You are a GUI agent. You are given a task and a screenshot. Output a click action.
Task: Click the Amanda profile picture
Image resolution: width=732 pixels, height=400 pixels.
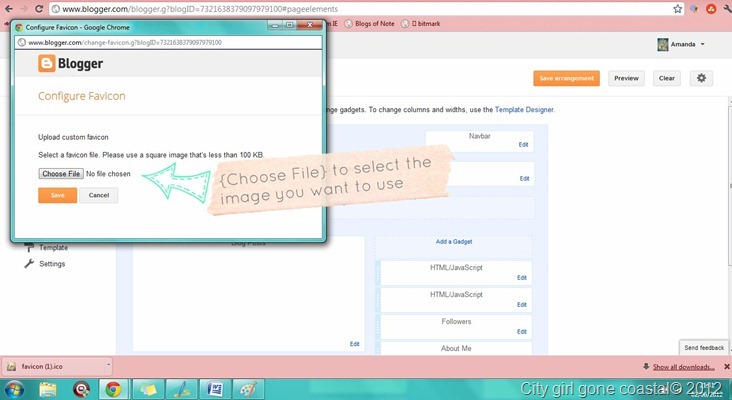(662, 44)
